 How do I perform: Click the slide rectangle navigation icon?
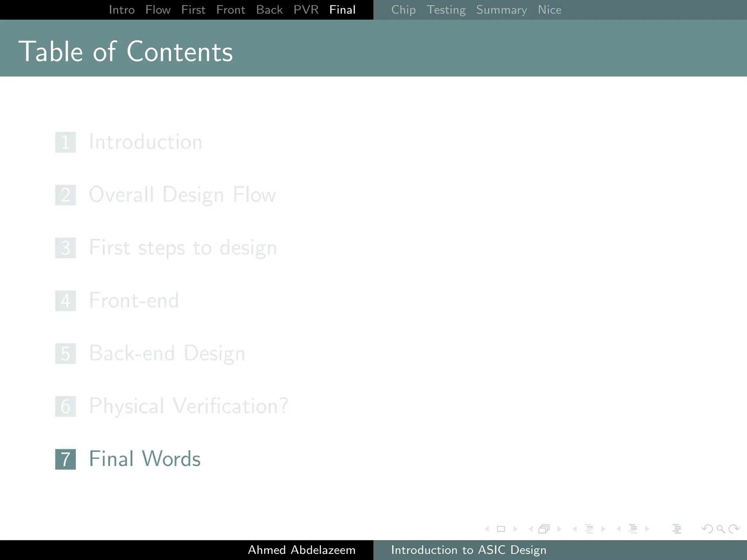(x=501, y=529)
